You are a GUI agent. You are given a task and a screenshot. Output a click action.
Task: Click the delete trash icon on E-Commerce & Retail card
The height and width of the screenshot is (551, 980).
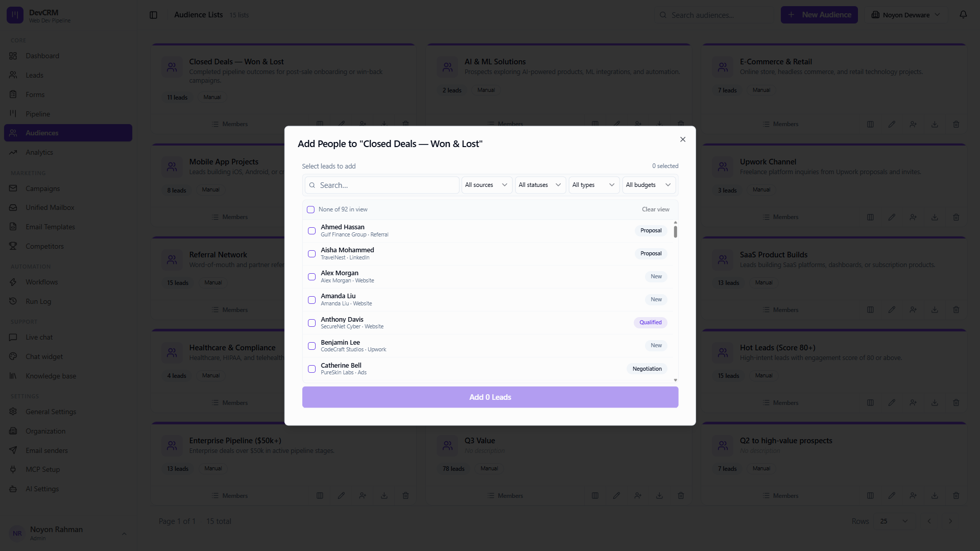point(956,124)
